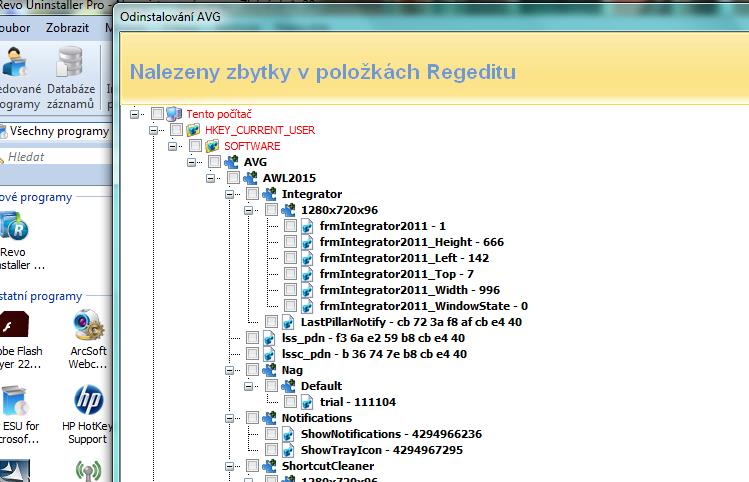Select the ArcSoft Webcam program icon
The height and width of the screenshot is (482, 749).
click(x=89, y=325)
